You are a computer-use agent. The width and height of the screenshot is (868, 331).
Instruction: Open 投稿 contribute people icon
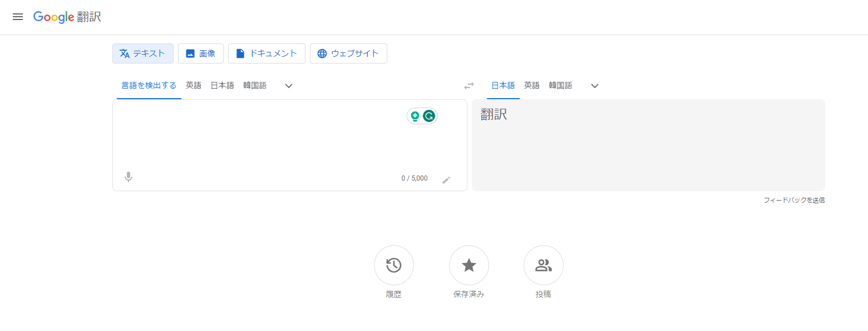pyautogui.click(x=544, y=265)
